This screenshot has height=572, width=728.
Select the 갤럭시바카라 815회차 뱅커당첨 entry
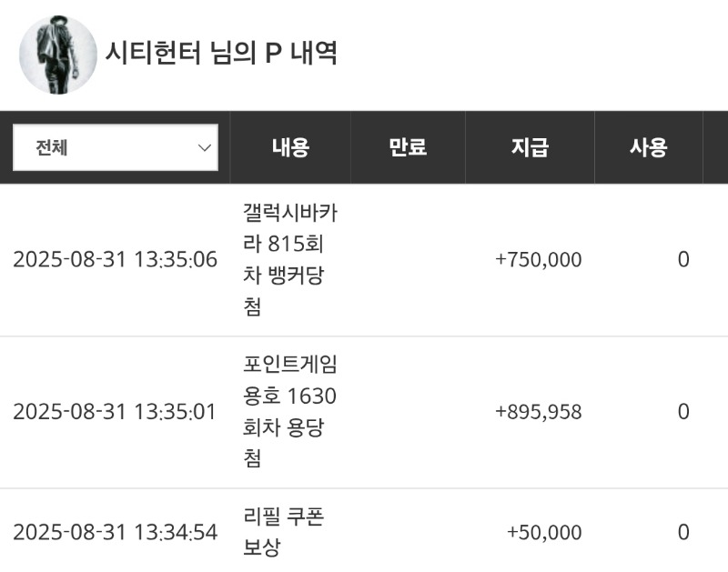290,260
